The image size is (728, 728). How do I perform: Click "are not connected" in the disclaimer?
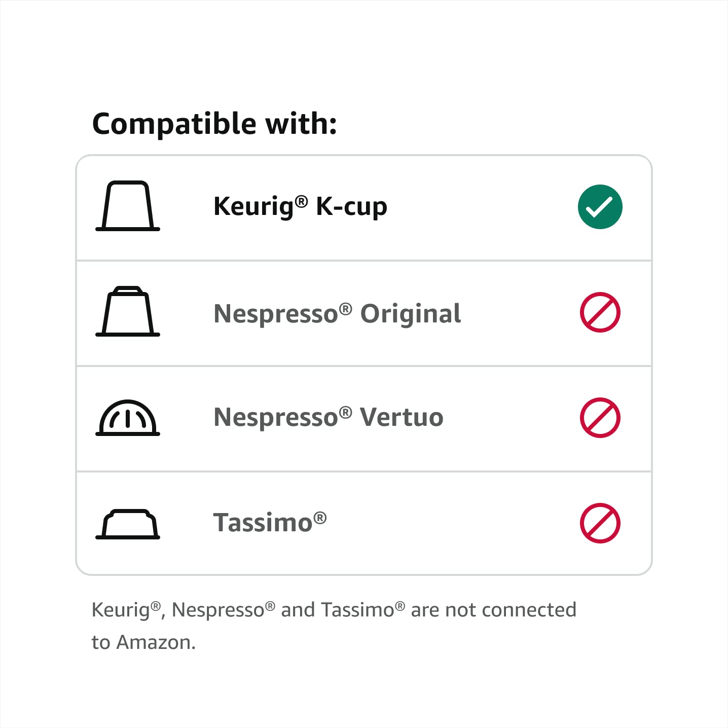click(x=493, y=610)
